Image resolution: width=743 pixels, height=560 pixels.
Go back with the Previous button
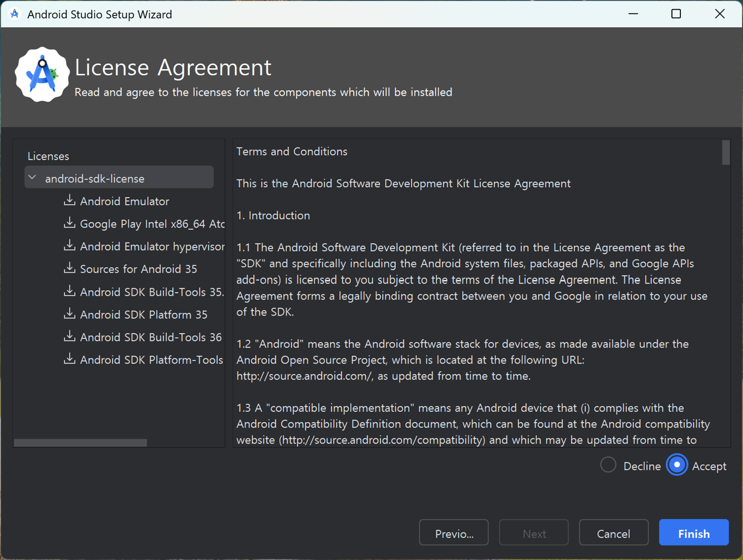coord(454,533)
